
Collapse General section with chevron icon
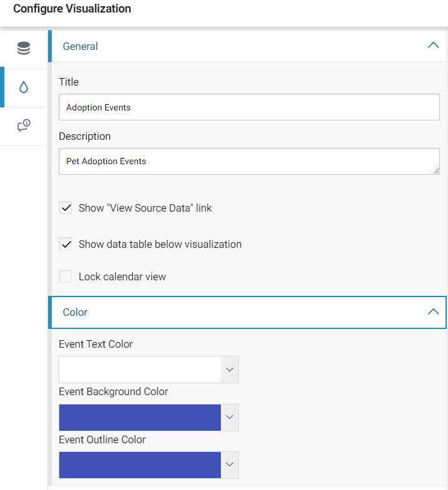pyautogui.click(x=433, y=46)
